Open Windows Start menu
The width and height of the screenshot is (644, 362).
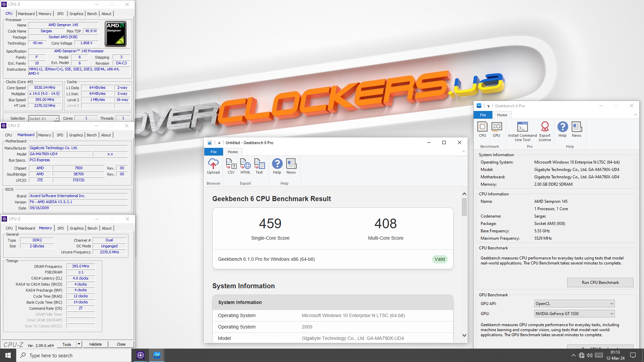pos(8,355)
